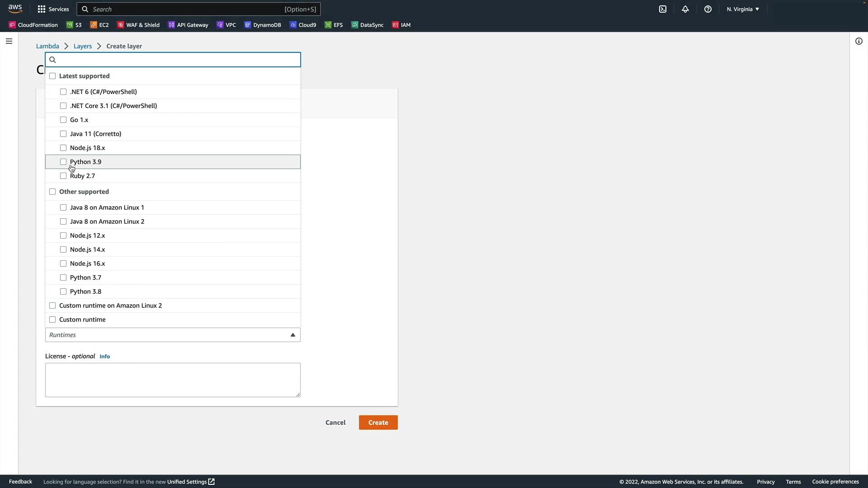Toggle the side navigation hamburger menu
The image size is (868, 488).
point(9,41)
